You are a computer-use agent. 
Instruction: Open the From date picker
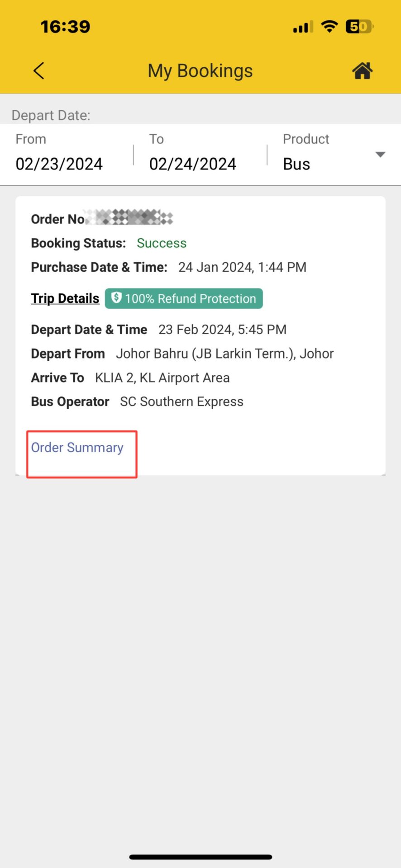59,164
